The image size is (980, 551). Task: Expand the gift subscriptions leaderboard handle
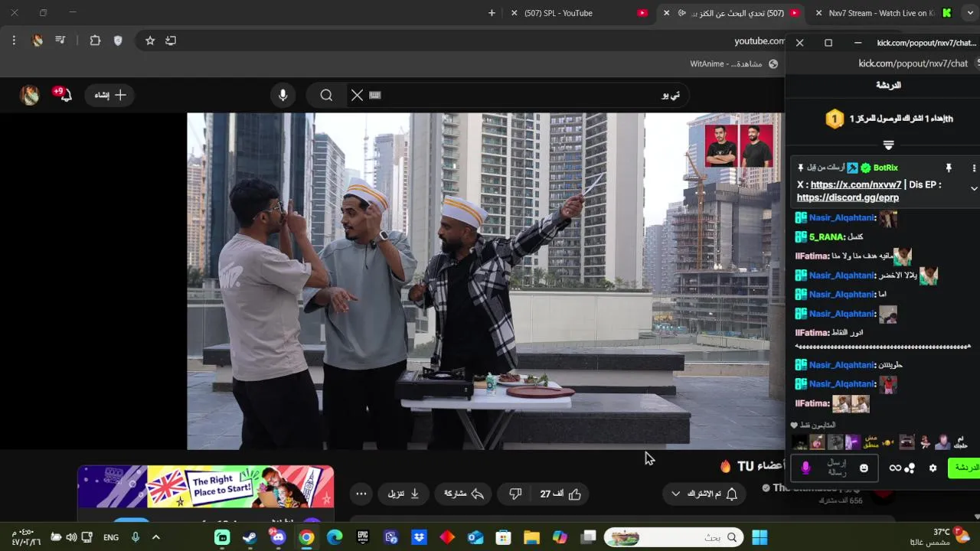coord(888,145)
